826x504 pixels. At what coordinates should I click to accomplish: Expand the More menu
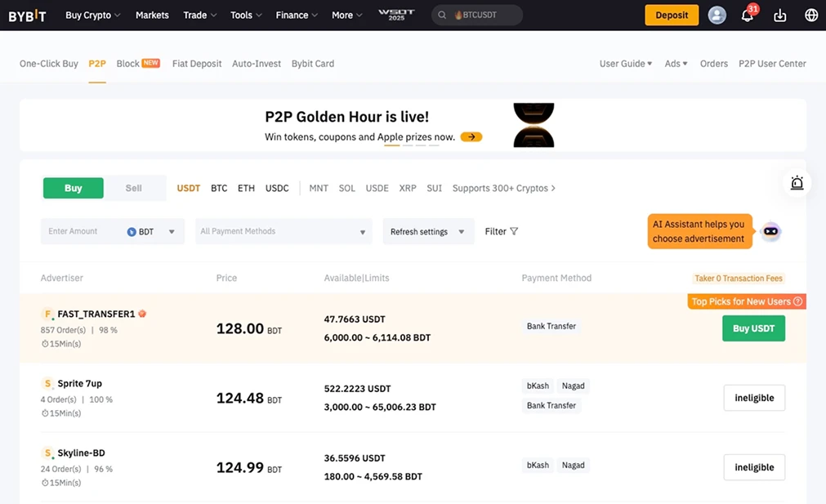tap(346, 16)
